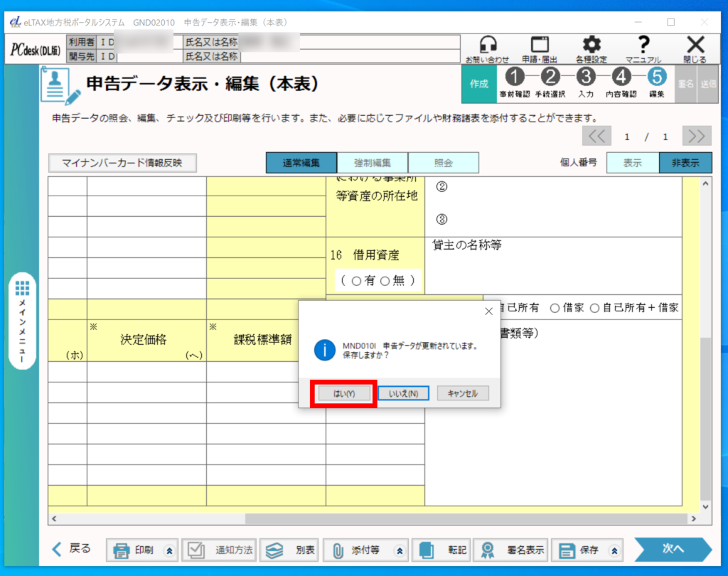Select the 無 radio for 借用資産
Image resolution: width=728 pixels, height=576 pixels.
coord(385,281)
